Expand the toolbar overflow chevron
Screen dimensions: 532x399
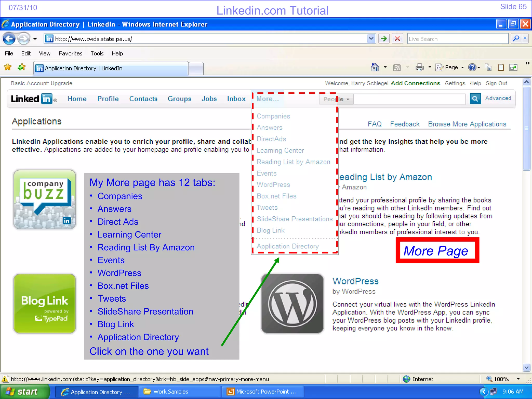pos(527,63)
